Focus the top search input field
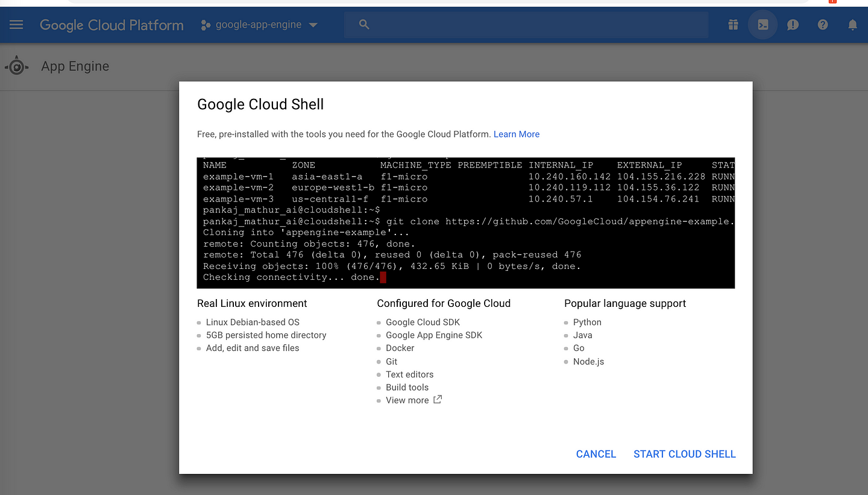The image size is (868, 495). click(x=526, y=25)
